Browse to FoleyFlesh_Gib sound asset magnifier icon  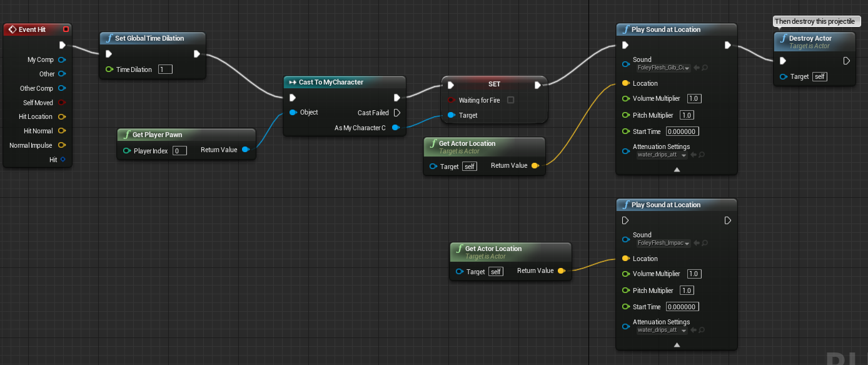tap(704, 67)
